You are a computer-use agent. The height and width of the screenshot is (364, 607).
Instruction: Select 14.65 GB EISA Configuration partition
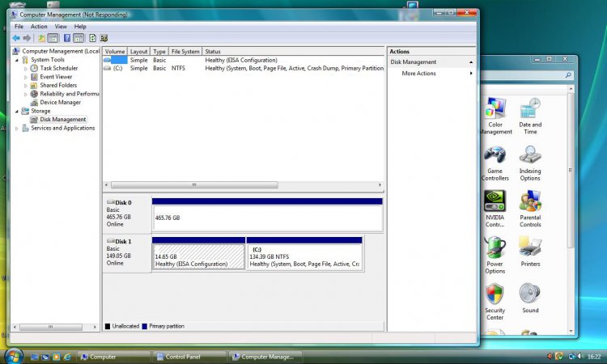tap(198, 256)
